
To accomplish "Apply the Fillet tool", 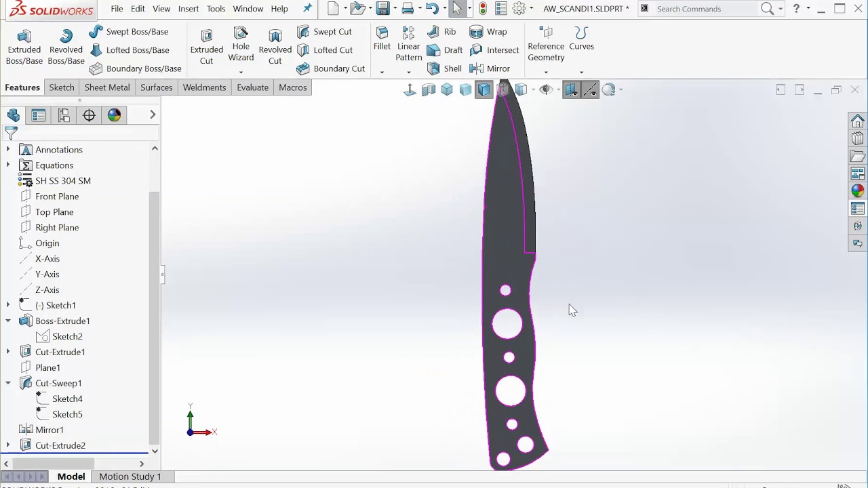I will 382,39.
